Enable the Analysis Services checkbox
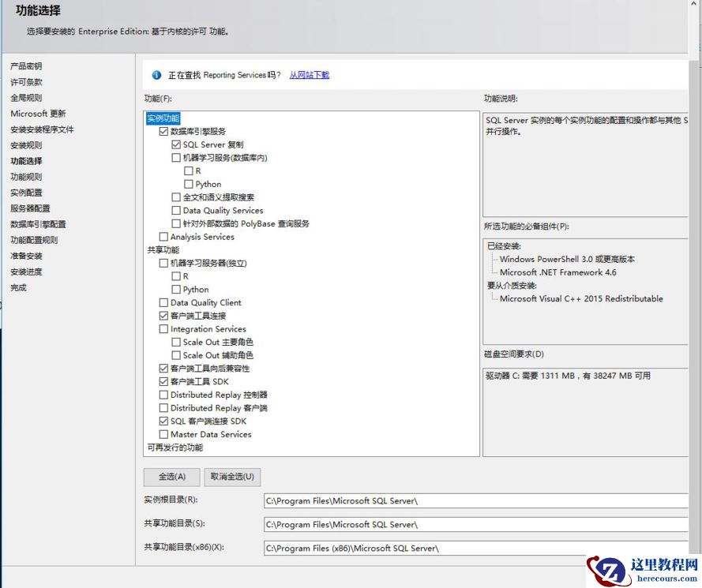 (164, 237)
